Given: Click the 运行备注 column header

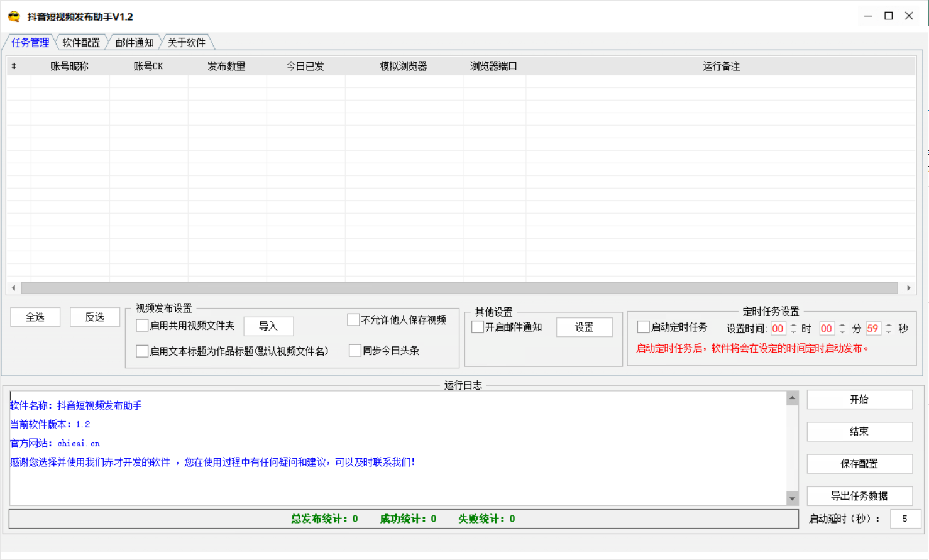Looking at the screenshot, I should 721,66.
